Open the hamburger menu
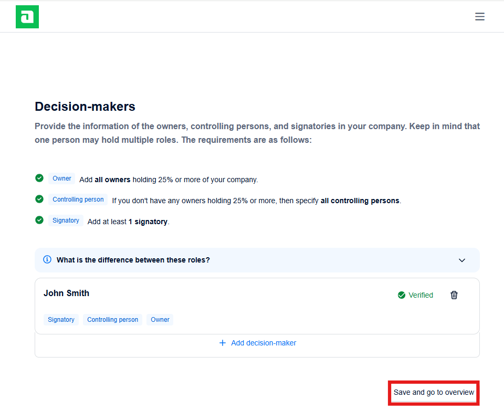Viewport: 504px width, 420px height. (x=479, y=16)
